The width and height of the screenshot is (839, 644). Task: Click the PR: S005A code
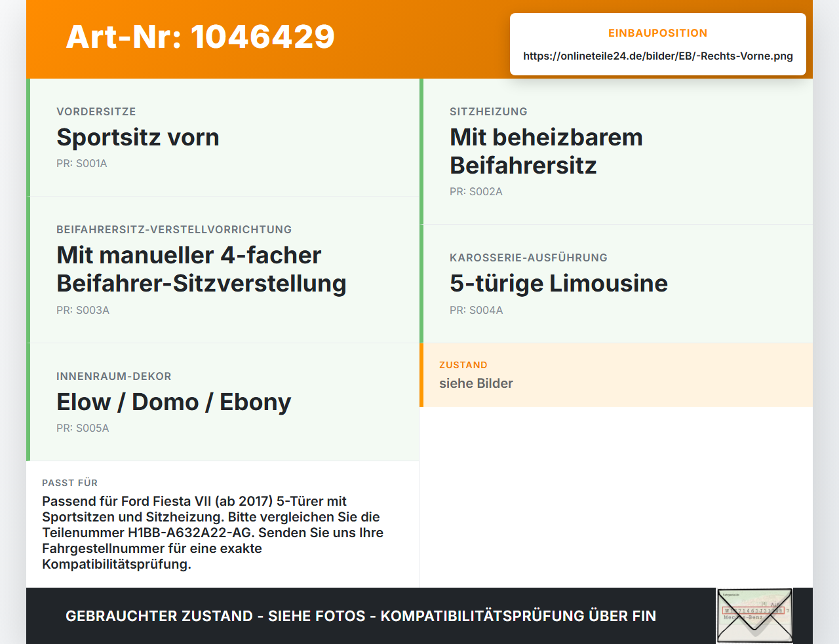pyautogui.click(x=83, y=428)
